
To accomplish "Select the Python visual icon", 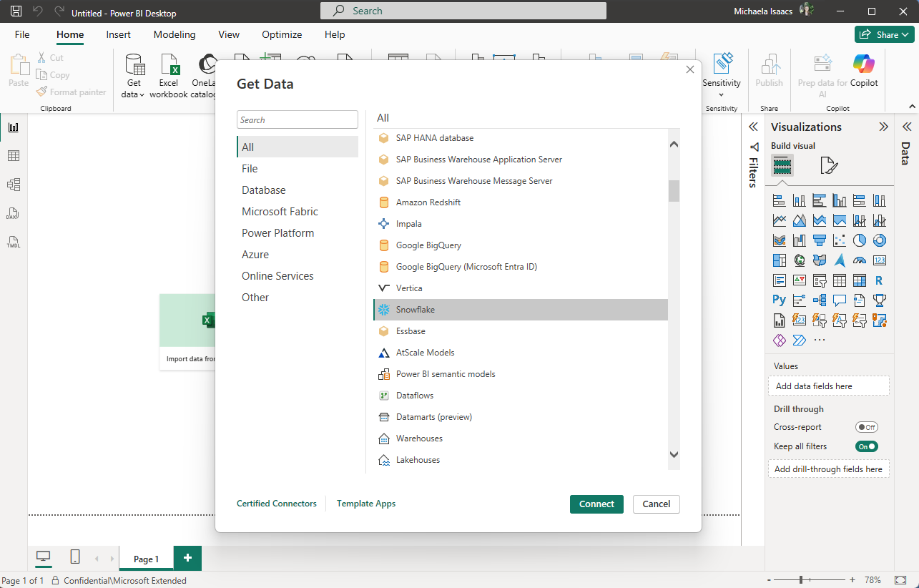I will point(779,300).
